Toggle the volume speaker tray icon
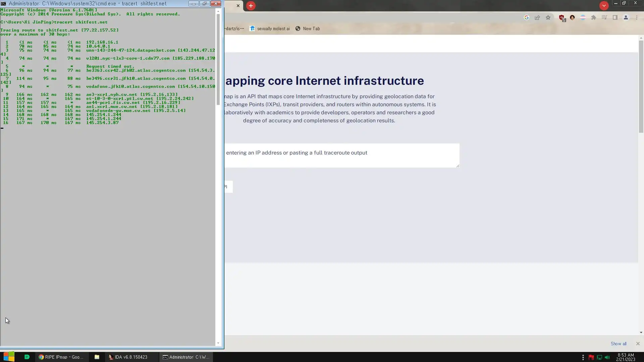 607,357
